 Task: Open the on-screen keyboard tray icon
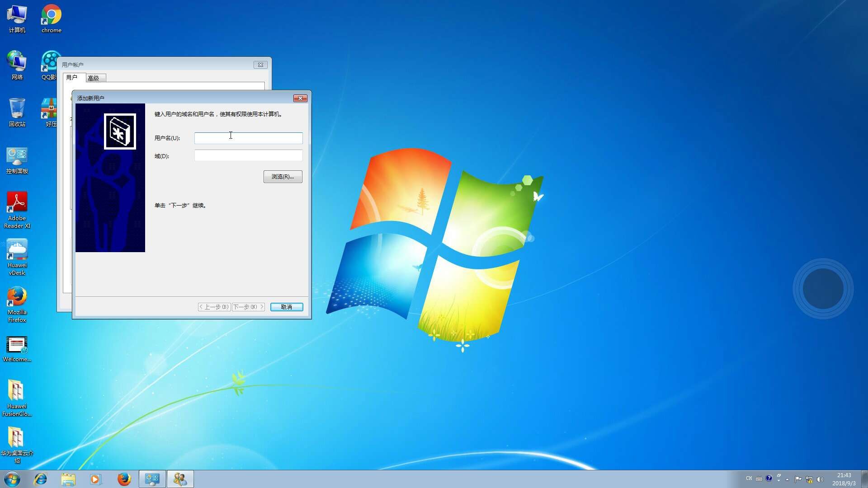[x=759, y=479]
